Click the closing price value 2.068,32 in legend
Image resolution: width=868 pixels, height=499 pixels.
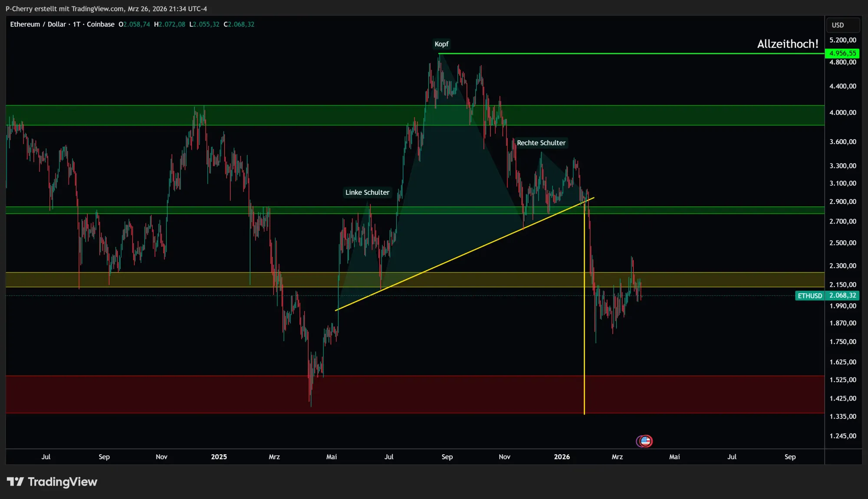(241, 24)
